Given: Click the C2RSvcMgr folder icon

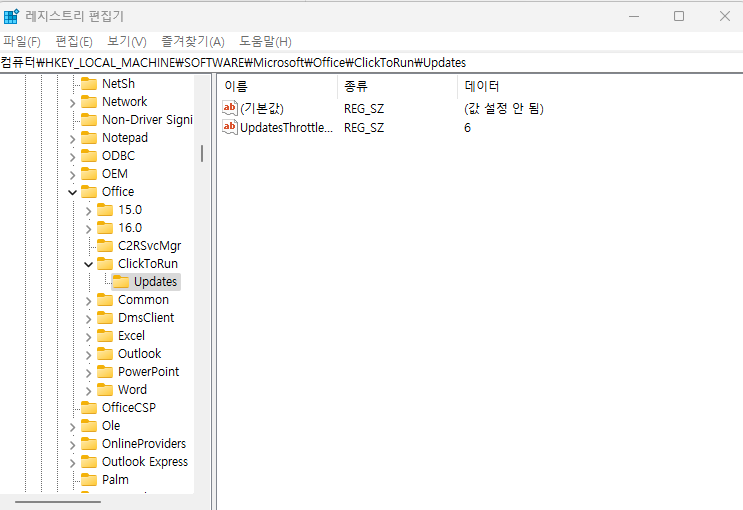Looking at the screenshot, I should 105,246.
